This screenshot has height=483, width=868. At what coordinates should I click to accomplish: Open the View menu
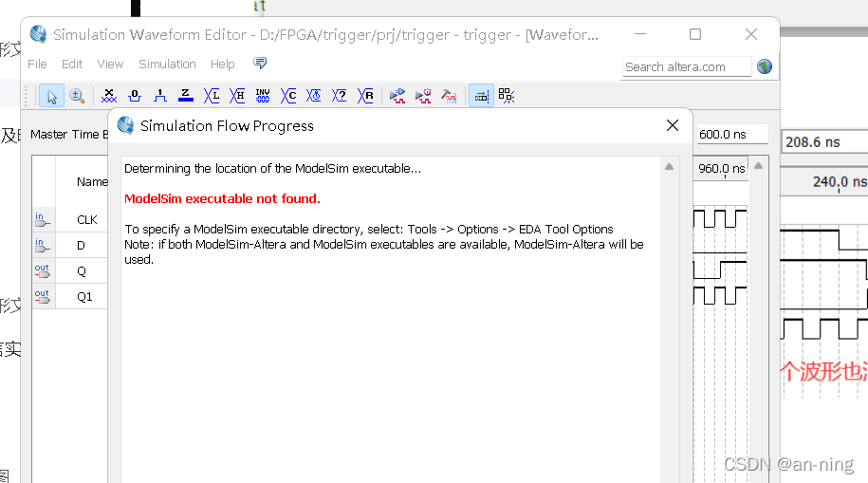point(110,65)
